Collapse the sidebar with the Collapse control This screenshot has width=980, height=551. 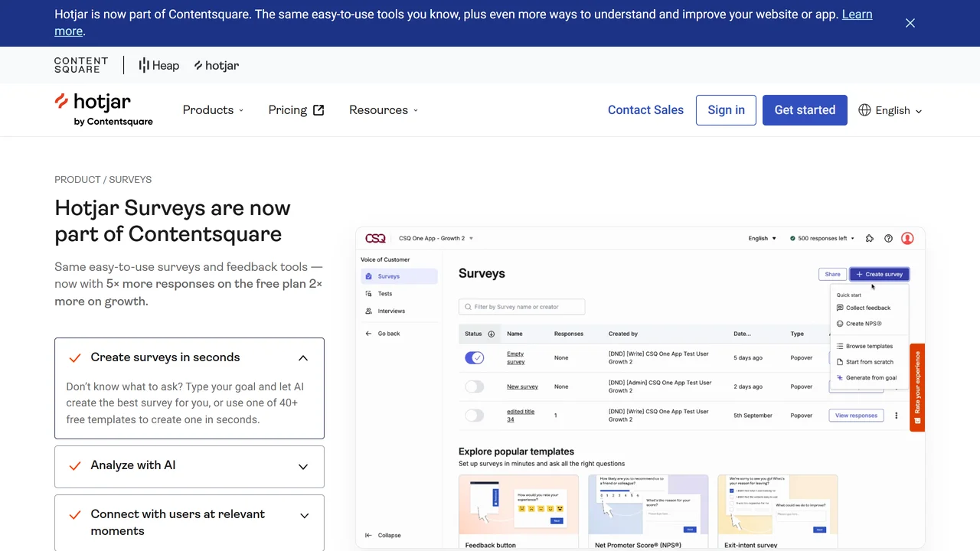[383, 535]
